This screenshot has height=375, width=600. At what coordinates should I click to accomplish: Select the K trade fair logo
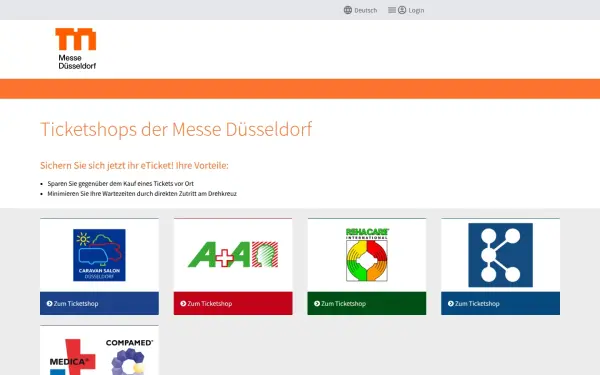(x=501, y=255)
